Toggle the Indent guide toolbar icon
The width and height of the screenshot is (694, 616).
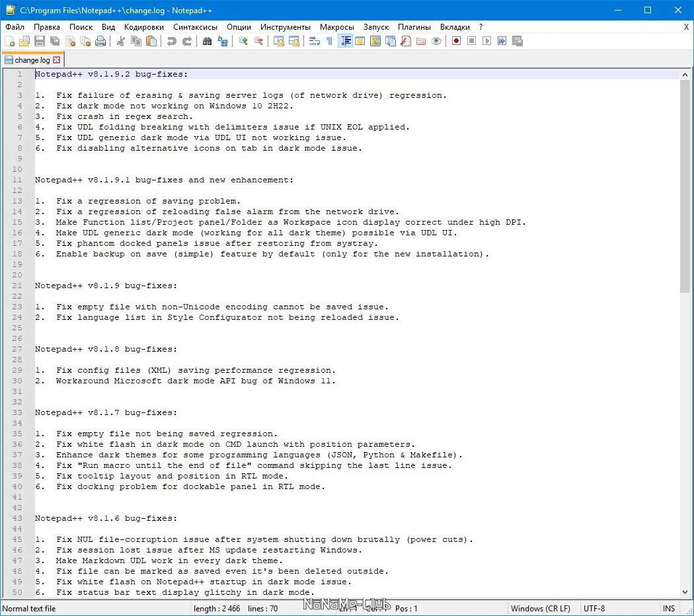(x=345, y=41)
